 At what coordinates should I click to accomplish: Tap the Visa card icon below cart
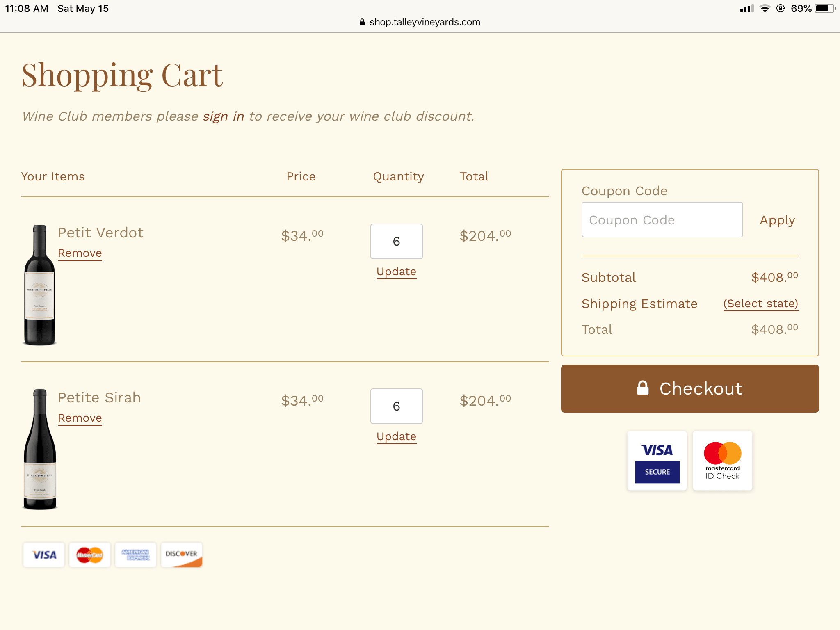pyautogui.click(x=44, y=555)
